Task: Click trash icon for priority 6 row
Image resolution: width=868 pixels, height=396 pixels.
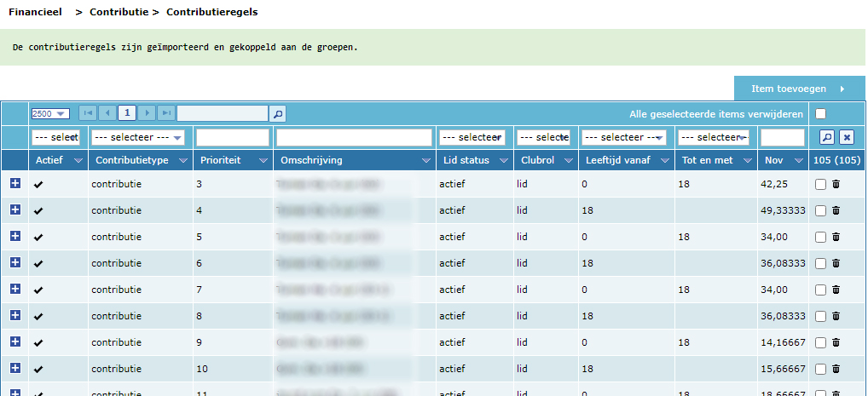Action: [x=836, y=264]
